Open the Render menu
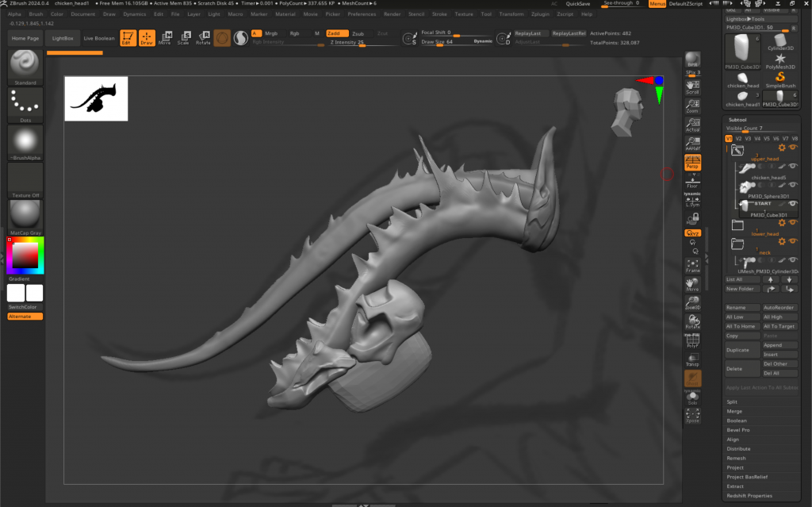Viewport: 812px width, 507px height. (392, 14)
